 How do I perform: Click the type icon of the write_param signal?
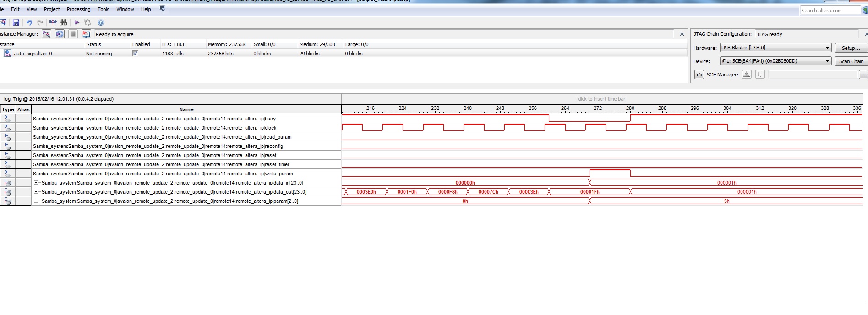[x=8, y=174]
